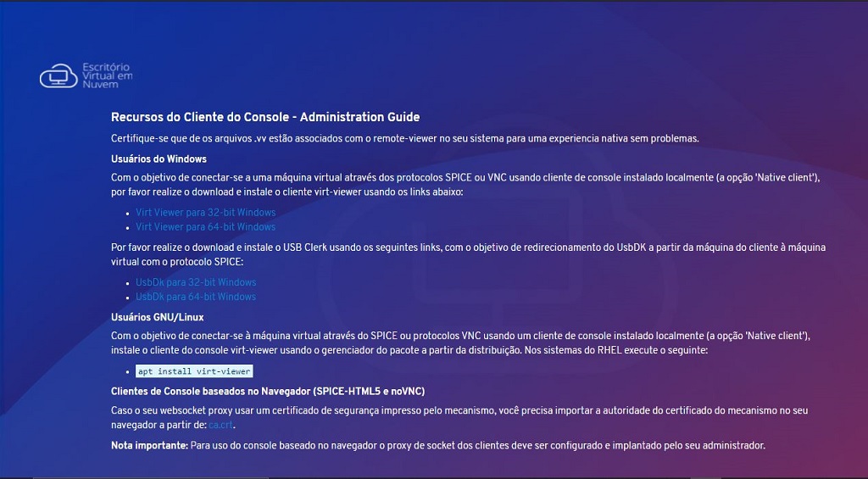
Task: Click the Clientes de Console baseados no Navegador heading
Action: [268, 391]
